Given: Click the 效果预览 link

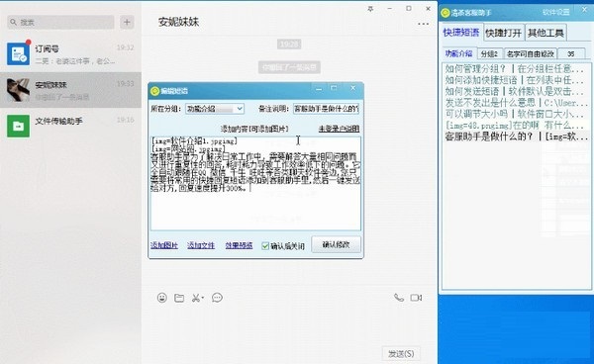Looking at the screenshot, I should (239, 245).
